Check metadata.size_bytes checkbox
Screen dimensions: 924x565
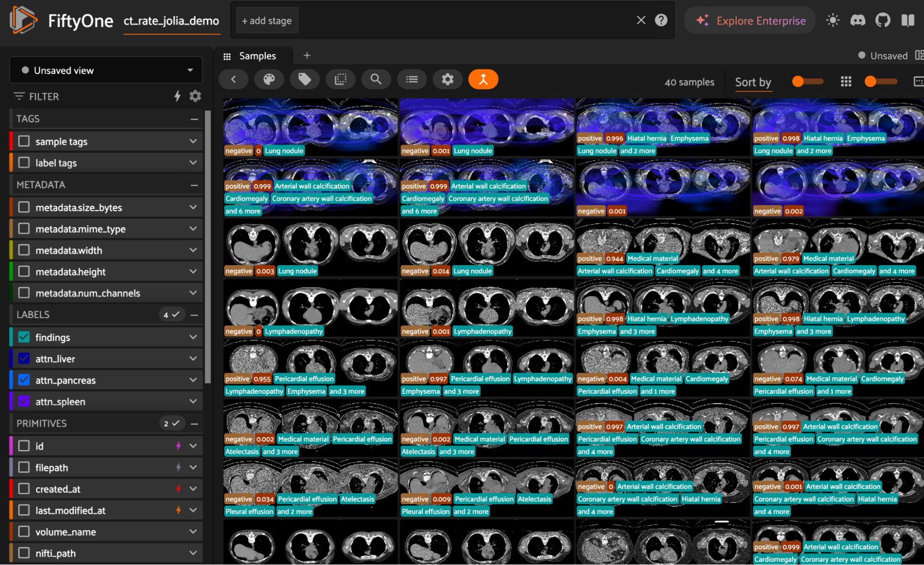pos(24,207)
